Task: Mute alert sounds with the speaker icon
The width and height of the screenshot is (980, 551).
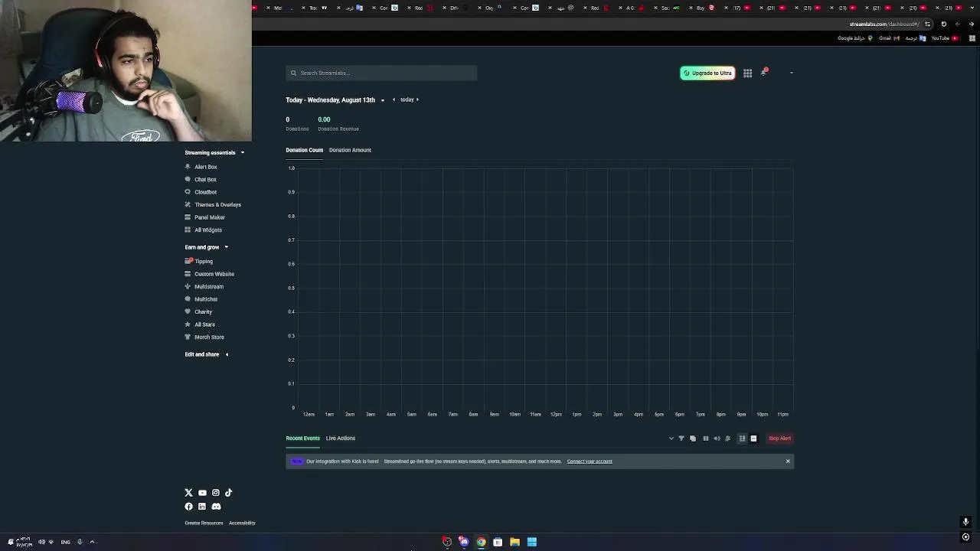Action: tap(717, 439)
